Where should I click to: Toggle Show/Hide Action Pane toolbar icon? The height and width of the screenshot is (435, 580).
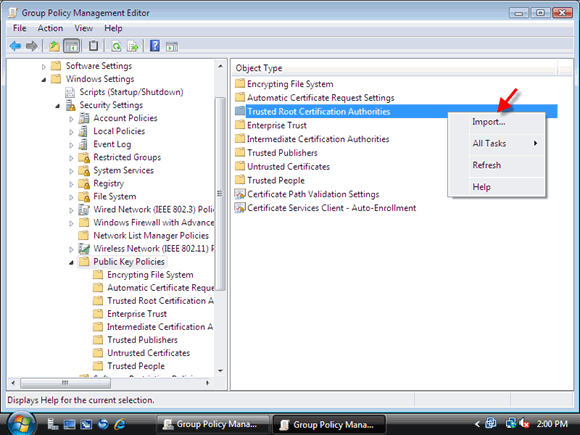click(172, 47)
